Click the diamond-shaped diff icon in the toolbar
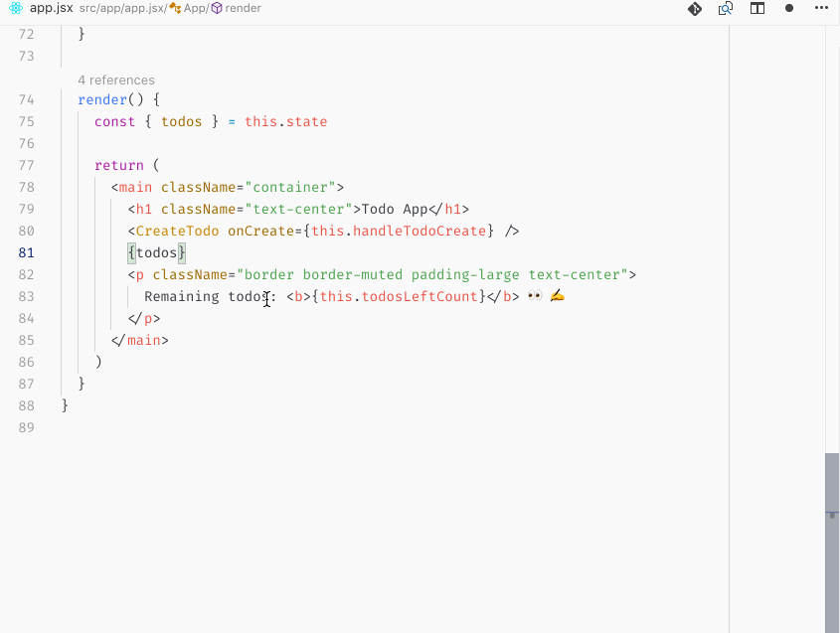 (695, 8)
